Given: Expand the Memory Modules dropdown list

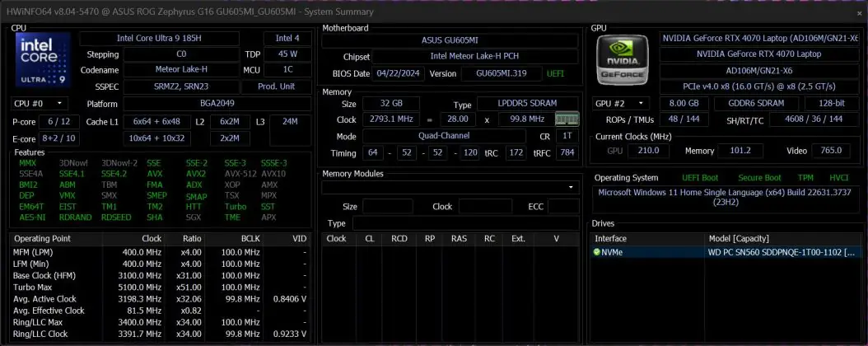Looking at the screenshot, I should pyautogui.click(x=571, y=188).
